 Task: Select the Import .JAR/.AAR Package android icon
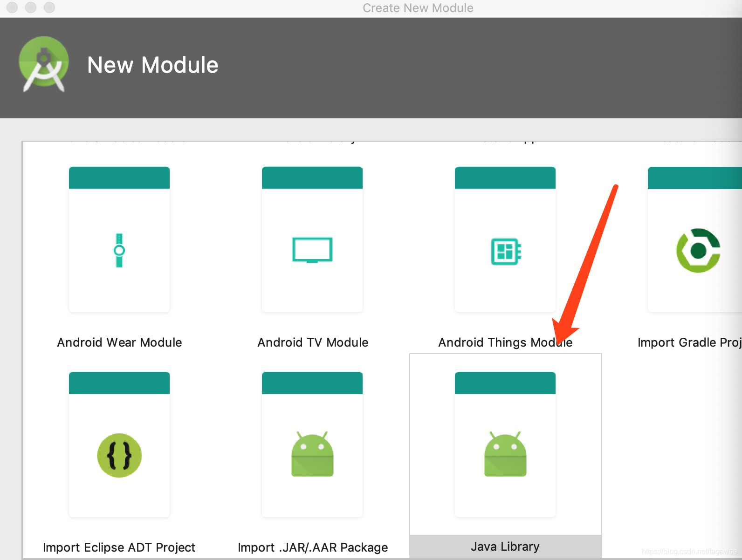pyautogui.click(x=312, y=454)
